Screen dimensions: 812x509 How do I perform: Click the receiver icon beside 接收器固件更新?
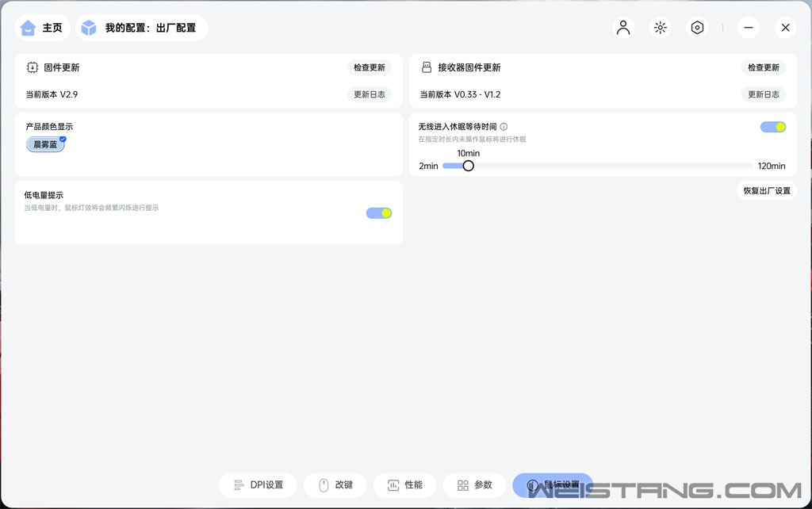coord(427,68)
